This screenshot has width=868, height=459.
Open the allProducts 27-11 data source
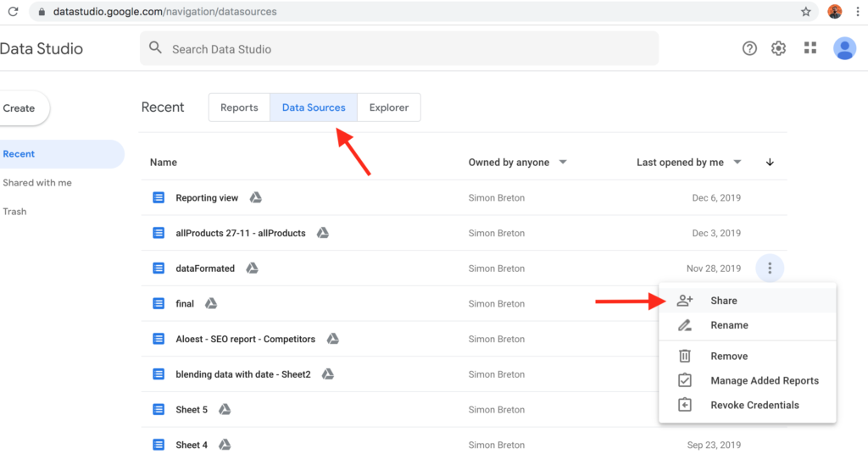click(240, 233)
